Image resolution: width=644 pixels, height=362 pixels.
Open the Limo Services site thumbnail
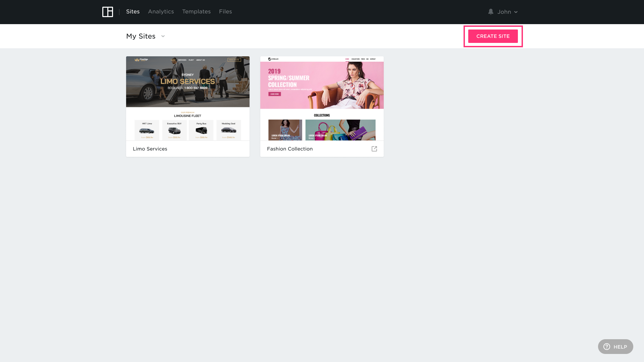(x=188, y=82)
